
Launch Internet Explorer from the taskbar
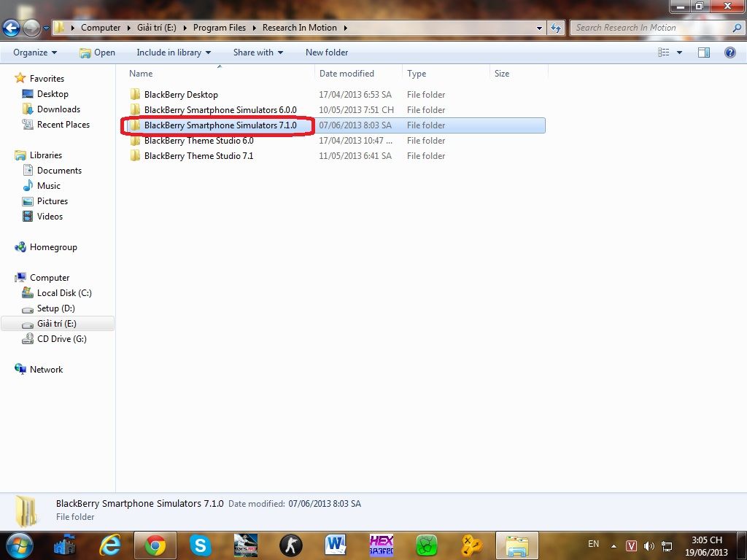110,545
